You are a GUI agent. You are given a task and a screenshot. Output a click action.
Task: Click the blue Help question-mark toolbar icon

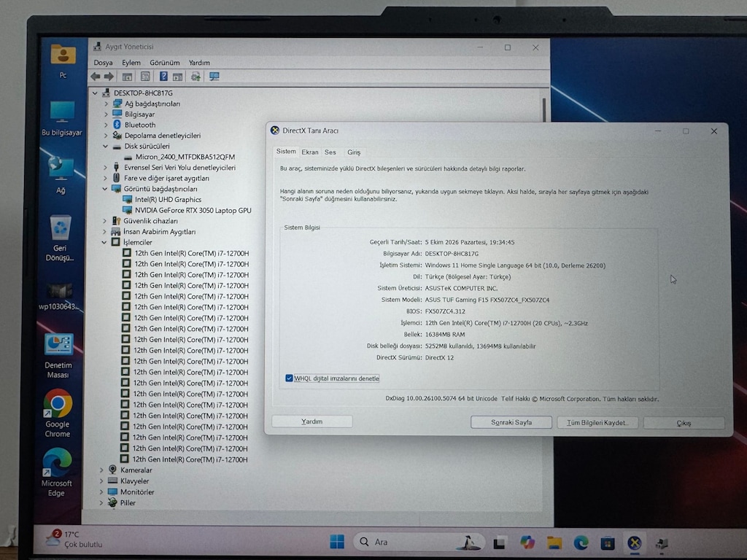point(163,76)
